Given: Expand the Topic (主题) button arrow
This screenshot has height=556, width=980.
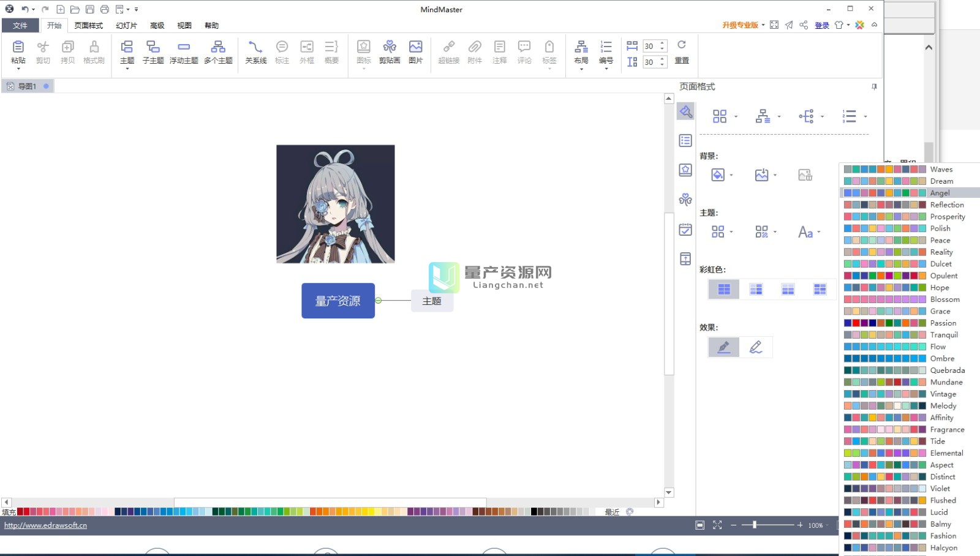Looking at the screenshot, I should coord(127,69).
